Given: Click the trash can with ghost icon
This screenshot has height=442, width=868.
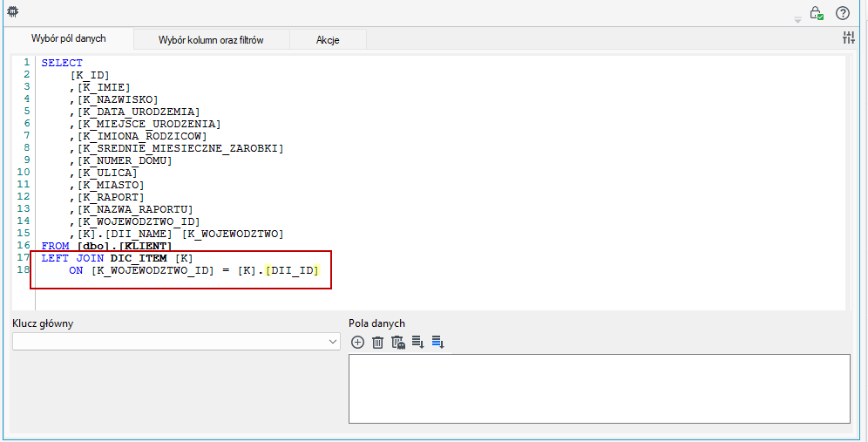Looking at the screenshot, I should click(x=398, y=343).
